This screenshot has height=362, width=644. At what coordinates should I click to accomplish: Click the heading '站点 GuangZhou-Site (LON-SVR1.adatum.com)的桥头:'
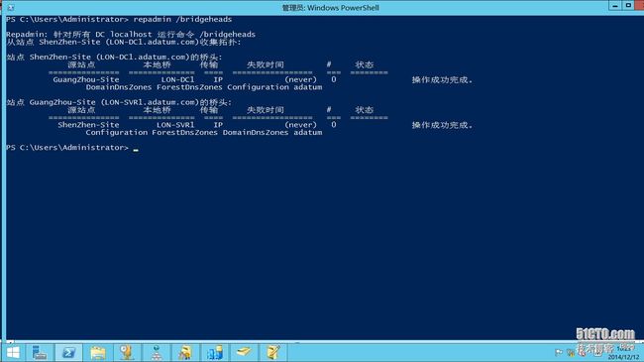(119, 102)
